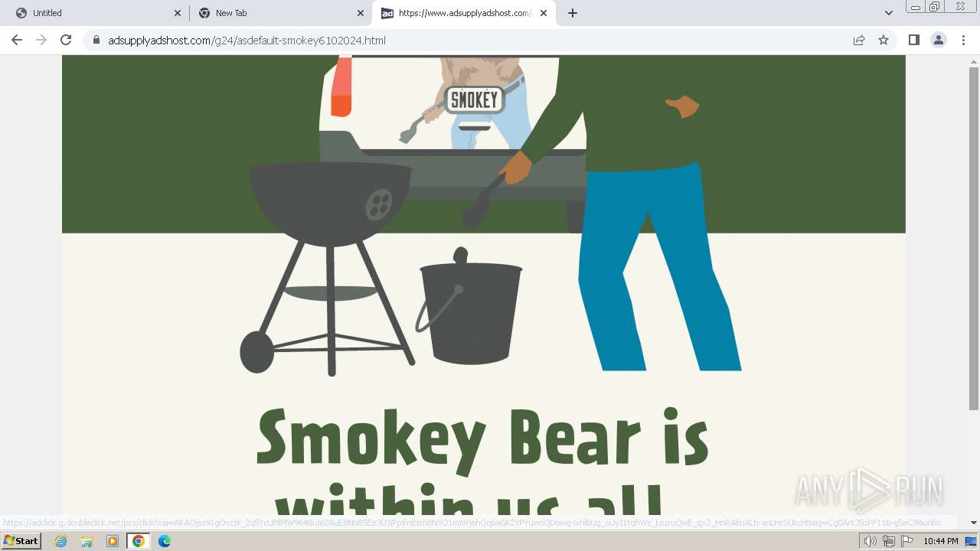
Task: Close the New Tab tab
Action: click(361, 13)
